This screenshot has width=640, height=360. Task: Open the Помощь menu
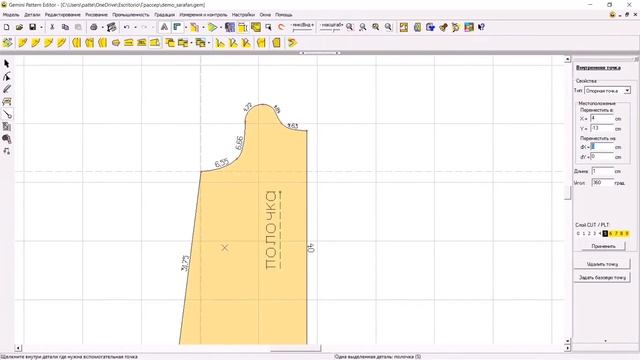pos(283,15)
